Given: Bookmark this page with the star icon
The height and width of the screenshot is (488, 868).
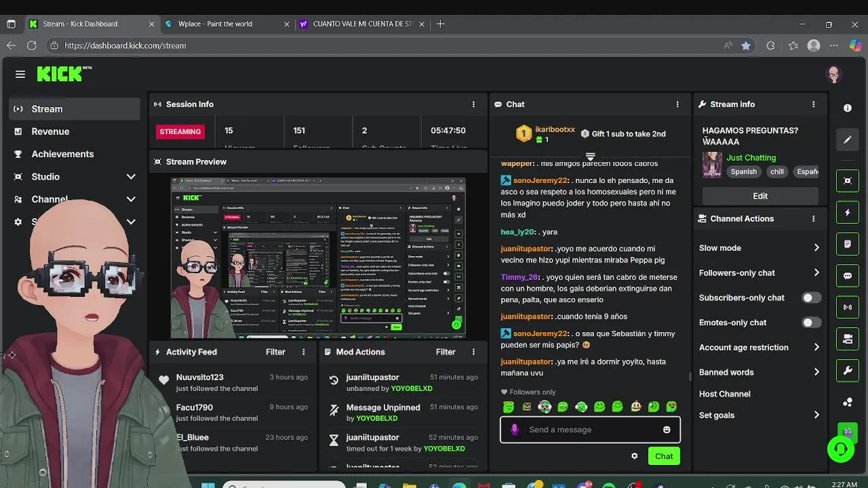Looking at the screenshot, I should (x=746, y=45).
